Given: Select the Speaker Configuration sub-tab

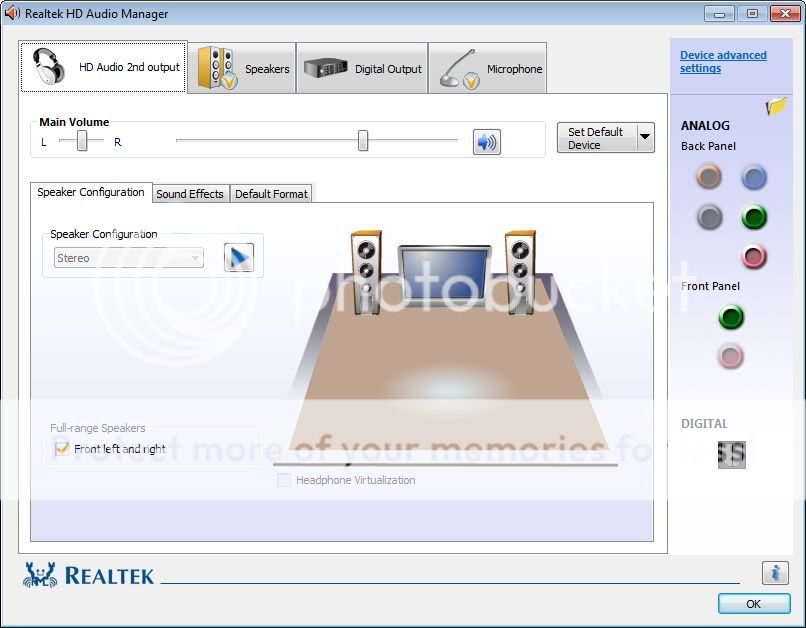Looking at the screenshot, I should (91, 192).
